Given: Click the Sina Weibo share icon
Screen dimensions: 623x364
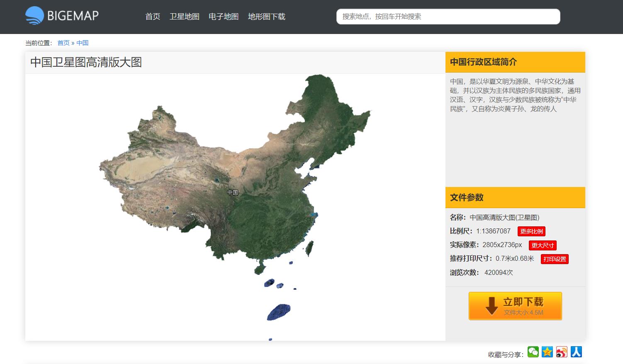Looking at the screenshot, I should pos(562,352).
